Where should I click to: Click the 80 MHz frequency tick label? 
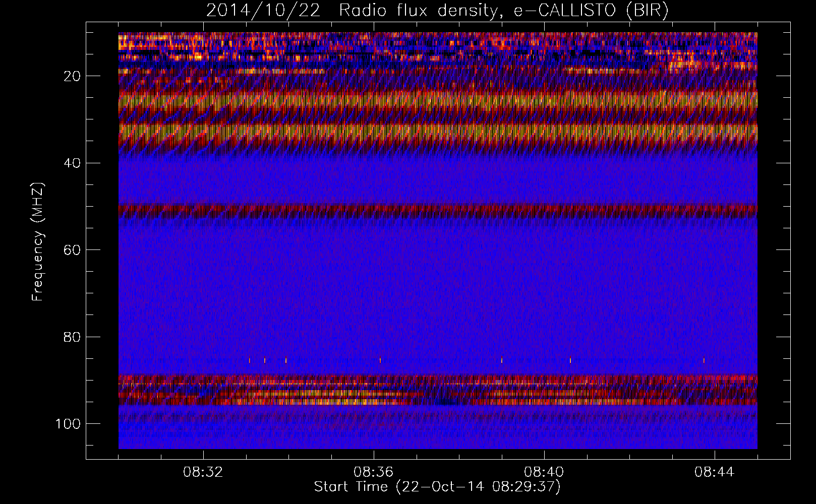[73, 337]
